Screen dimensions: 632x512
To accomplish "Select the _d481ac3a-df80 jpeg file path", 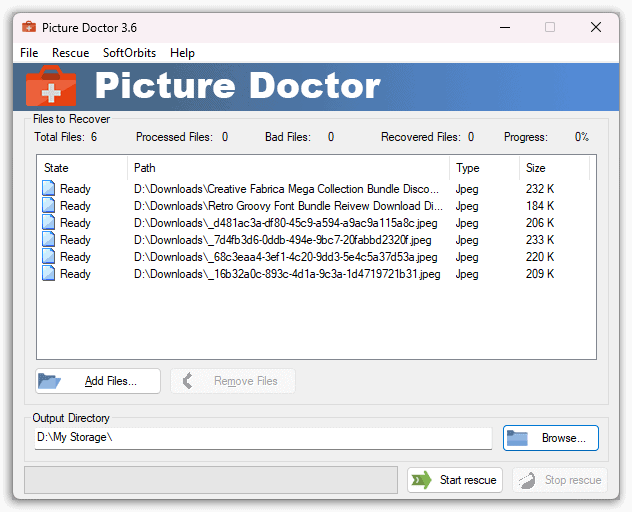I will (x=285, y=223).
